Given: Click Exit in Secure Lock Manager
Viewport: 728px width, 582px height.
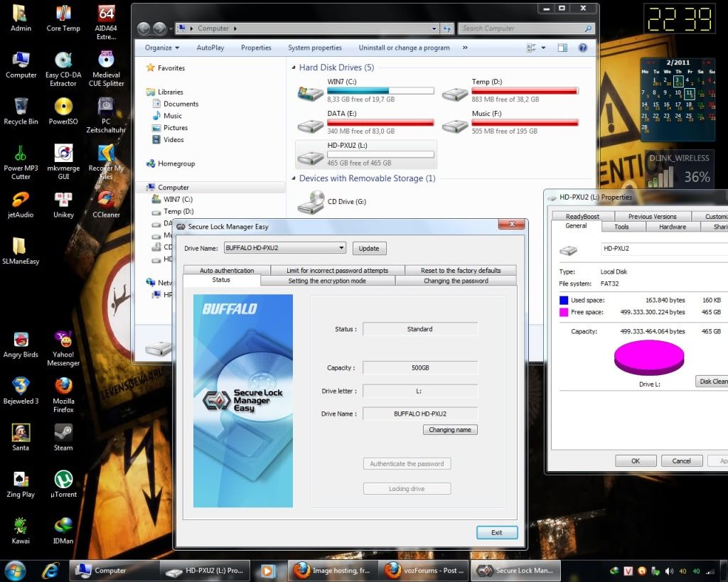Looking at the screenshot, I should pyautogui.click(x=497, y=532).
